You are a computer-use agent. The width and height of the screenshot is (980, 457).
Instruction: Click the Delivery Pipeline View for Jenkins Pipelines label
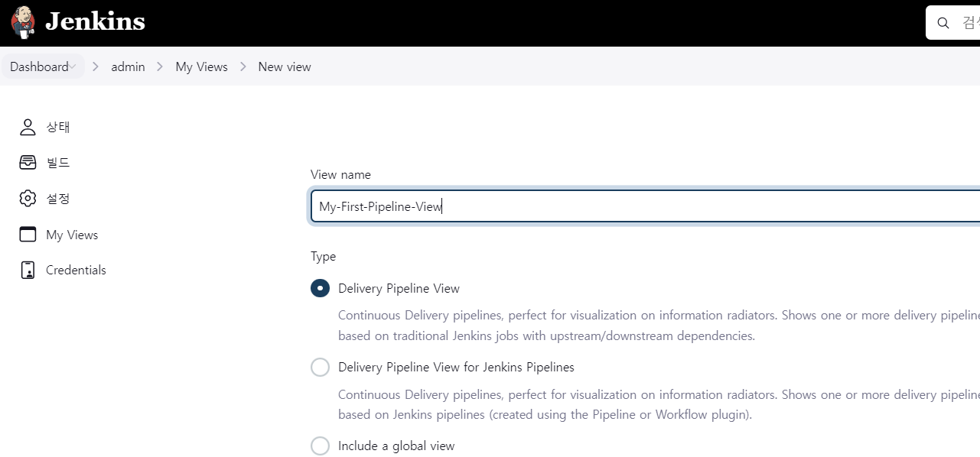[x=456, y=367]
